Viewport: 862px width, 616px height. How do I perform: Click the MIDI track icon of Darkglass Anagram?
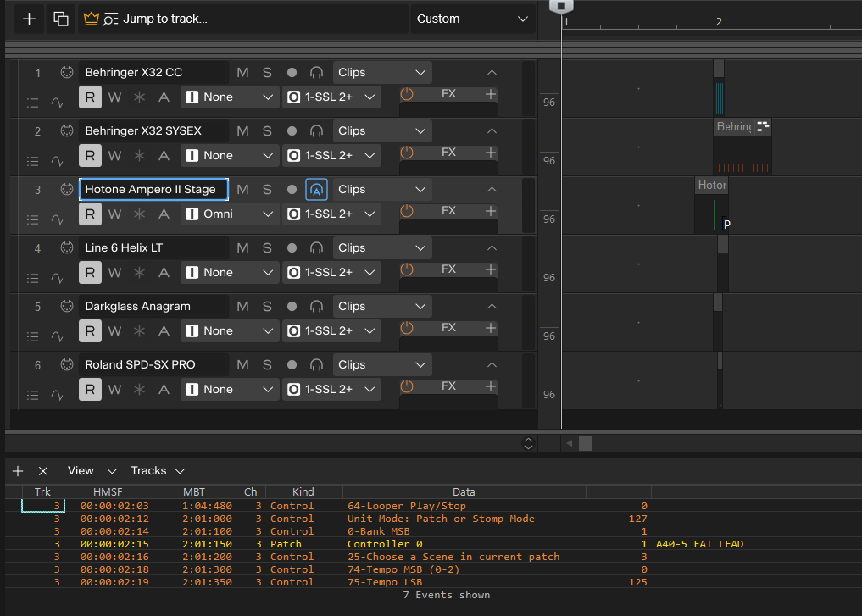(x=66, y=307)
